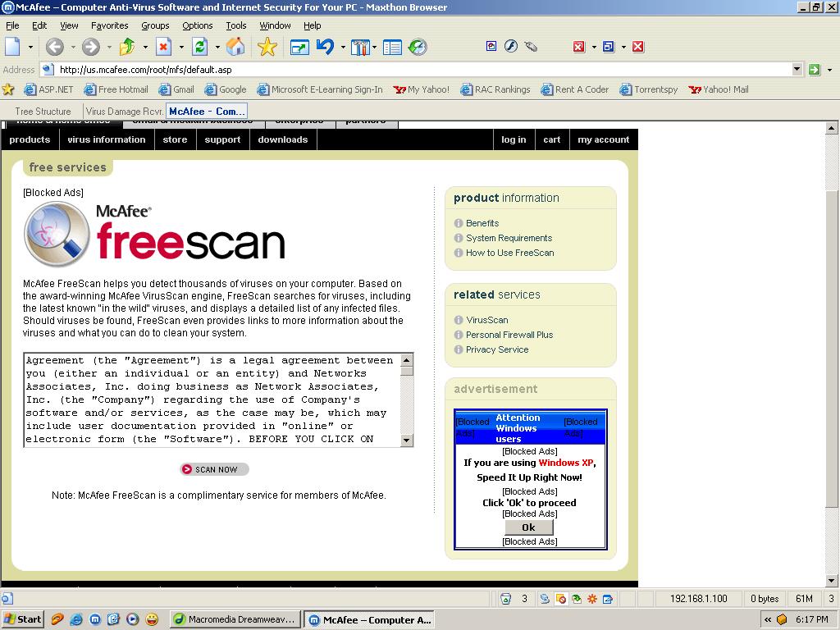
Task: Open the Tools menu
Action: (x=236, y=25)
